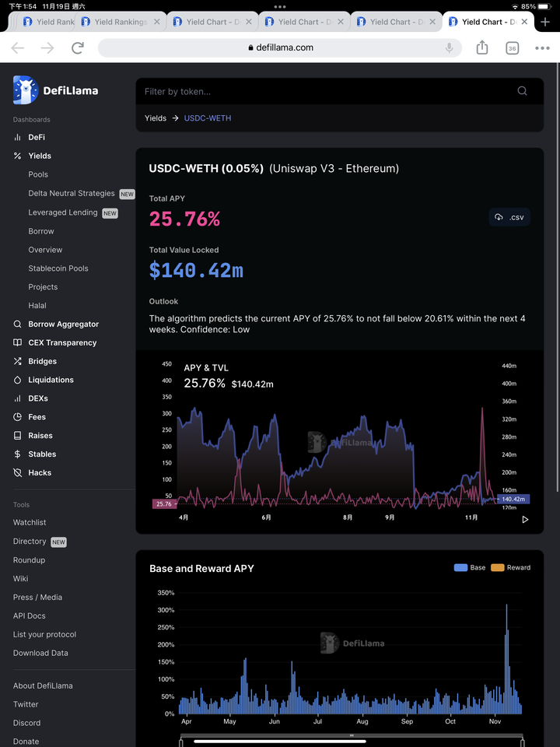The height and width of the screenshot is (747, 560).
Task: Open the Press / Media link
Action: pyautogui.click(x=37, y=598)
